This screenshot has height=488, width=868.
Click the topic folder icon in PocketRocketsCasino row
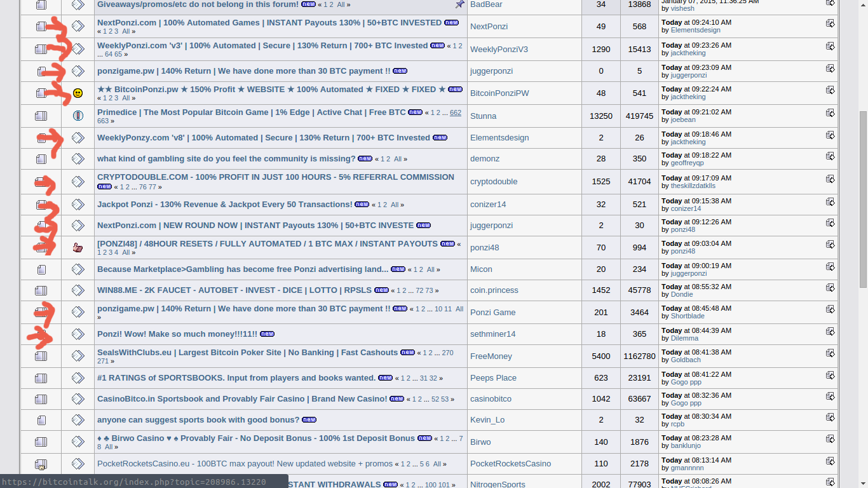[x=41, y=464]
